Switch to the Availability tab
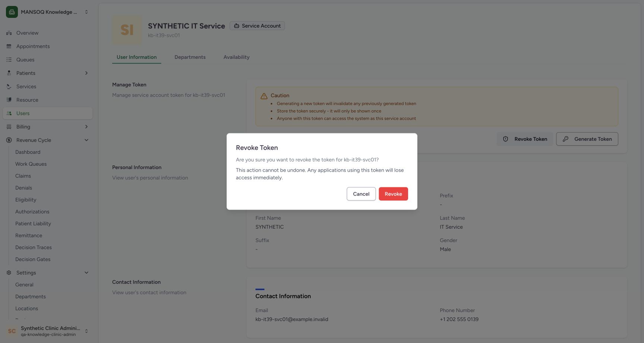The height and width of the screenshot is (343, 644). 236,57
